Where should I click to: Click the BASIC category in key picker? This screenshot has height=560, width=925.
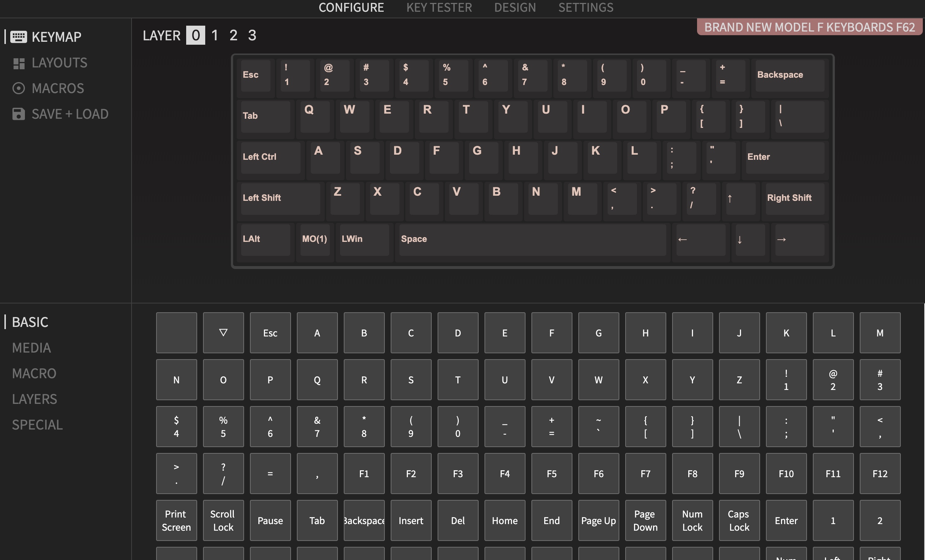pos(30,321)
